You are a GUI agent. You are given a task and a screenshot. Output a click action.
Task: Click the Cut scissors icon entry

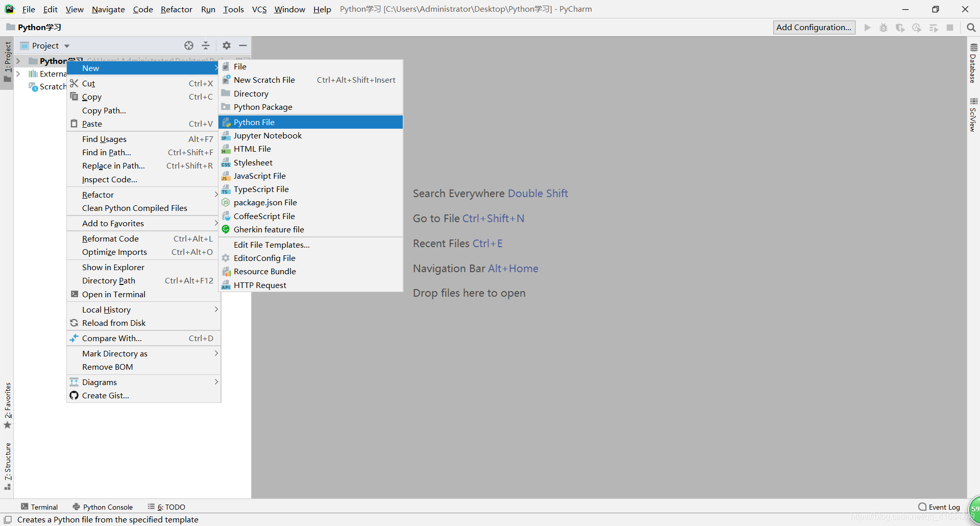tap(74, 83)
